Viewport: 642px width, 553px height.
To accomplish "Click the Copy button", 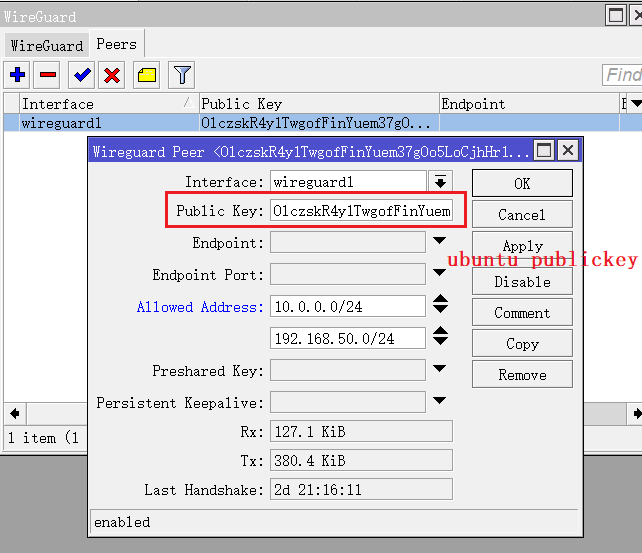I will click(522, 343).
